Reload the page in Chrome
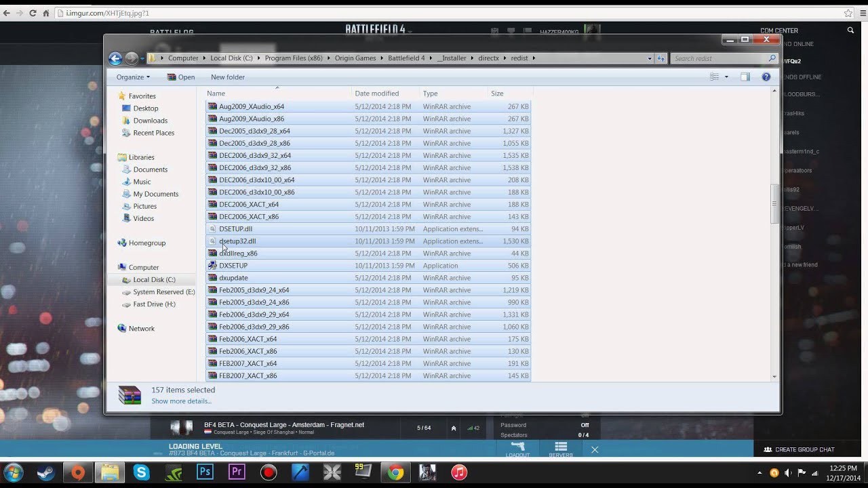Image resolution: width=868 pixels, height=488 pixels. point(32,13)
